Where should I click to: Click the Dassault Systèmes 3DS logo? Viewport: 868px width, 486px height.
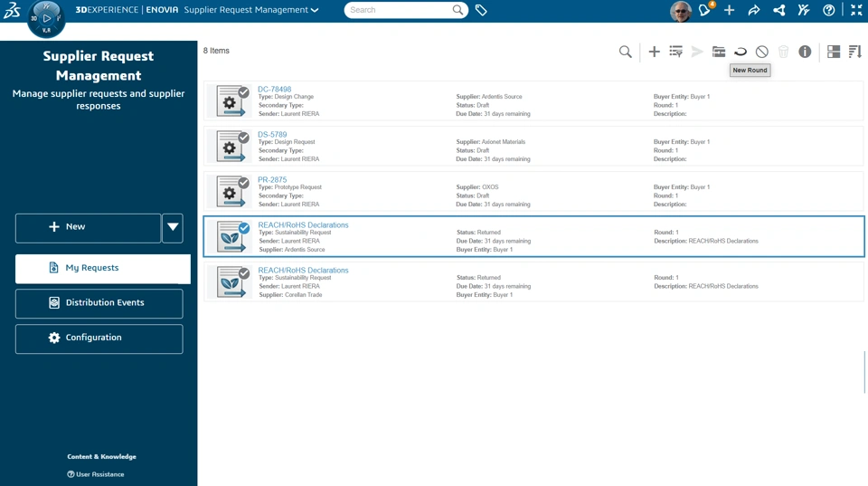click(x=12, y=10)
